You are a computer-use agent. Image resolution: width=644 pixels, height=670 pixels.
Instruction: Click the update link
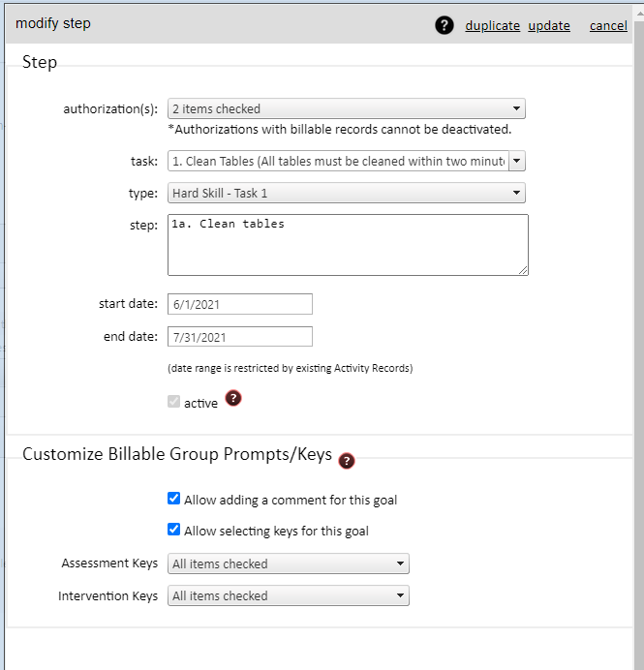coord(549,26)
